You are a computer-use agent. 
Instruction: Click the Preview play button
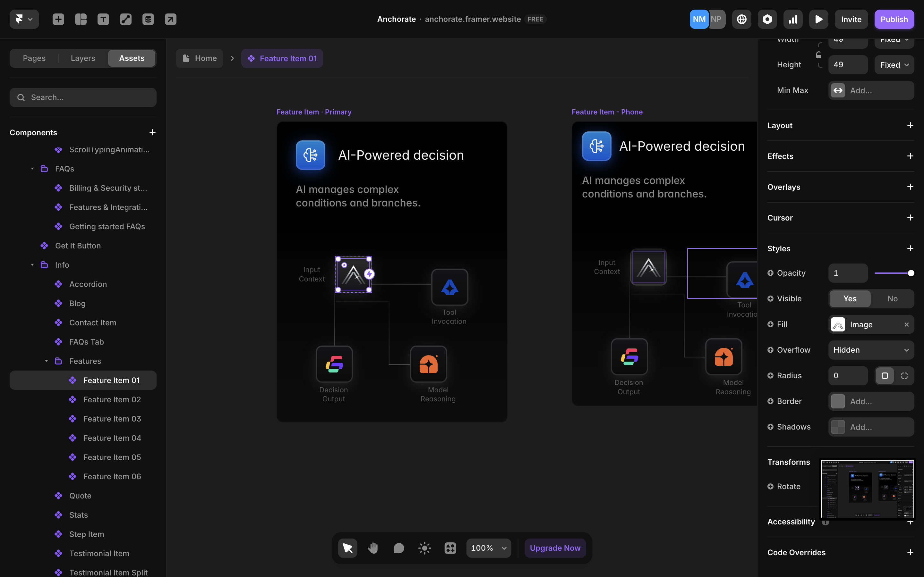[819, 19]
